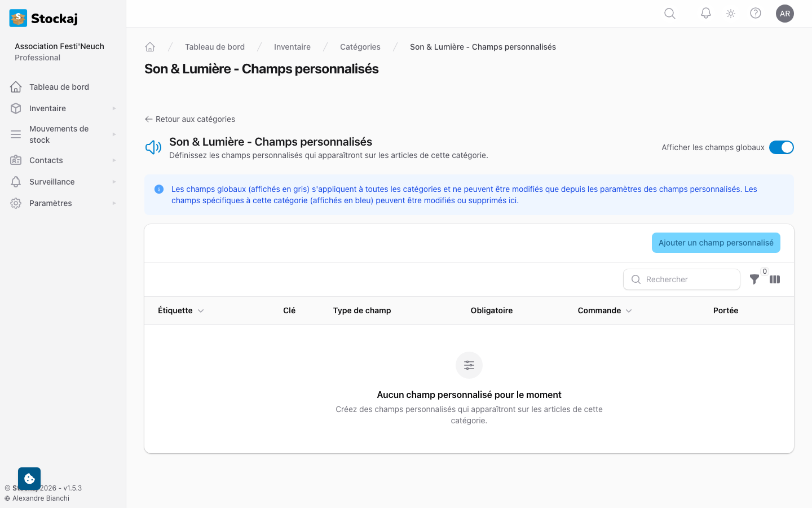The width and height of the screenshot is (812, 508).
Task: Toggle Afficher les champs globaux switch
Action: click(782, 147)
